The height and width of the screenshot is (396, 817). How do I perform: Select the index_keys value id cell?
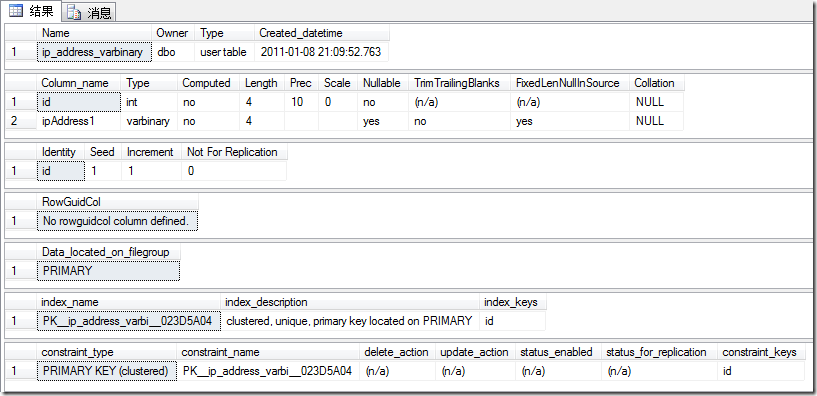[x=513, y=321]
